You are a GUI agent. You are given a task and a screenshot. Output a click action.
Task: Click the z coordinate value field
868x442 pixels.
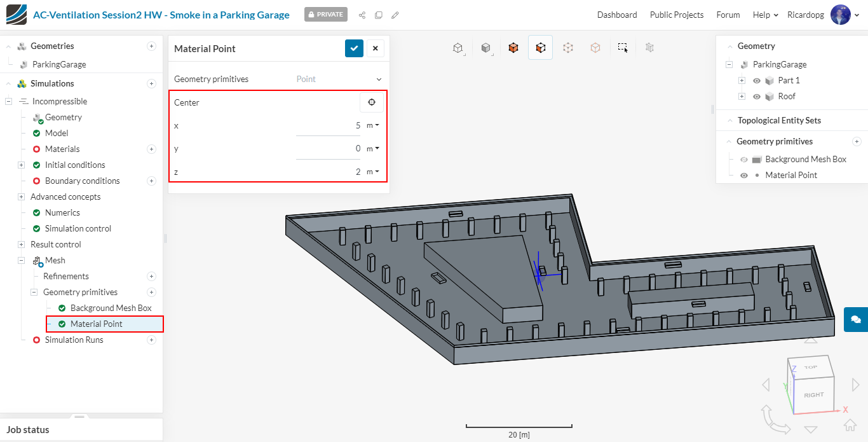click(x=329, y=172)
